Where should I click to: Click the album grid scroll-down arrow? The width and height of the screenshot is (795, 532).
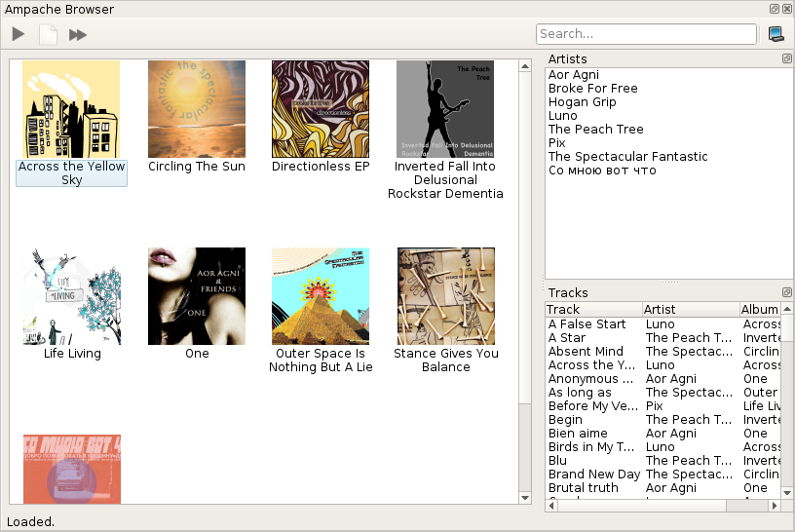(x=525, y=498)
